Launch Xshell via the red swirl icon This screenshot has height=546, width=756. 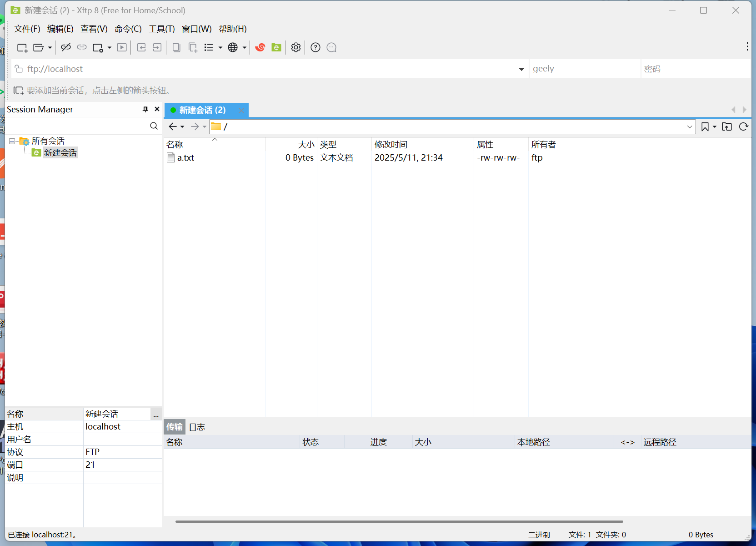click(260, 47)
